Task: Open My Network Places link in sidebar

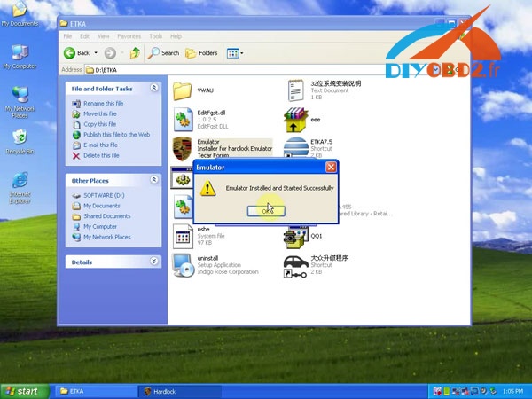Action: (x=107, y=237)
